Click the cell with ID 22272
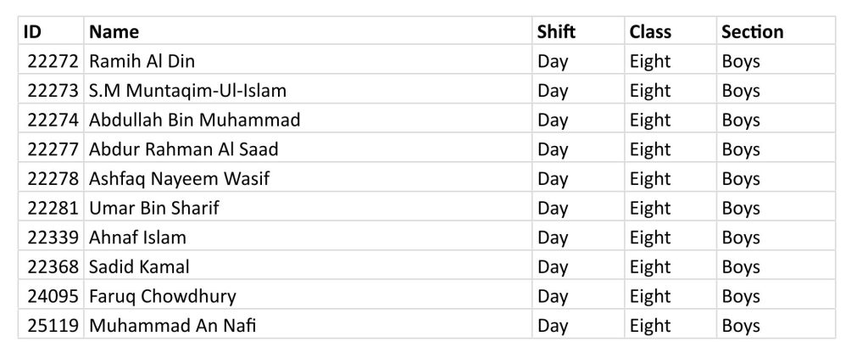 [51, 60]
